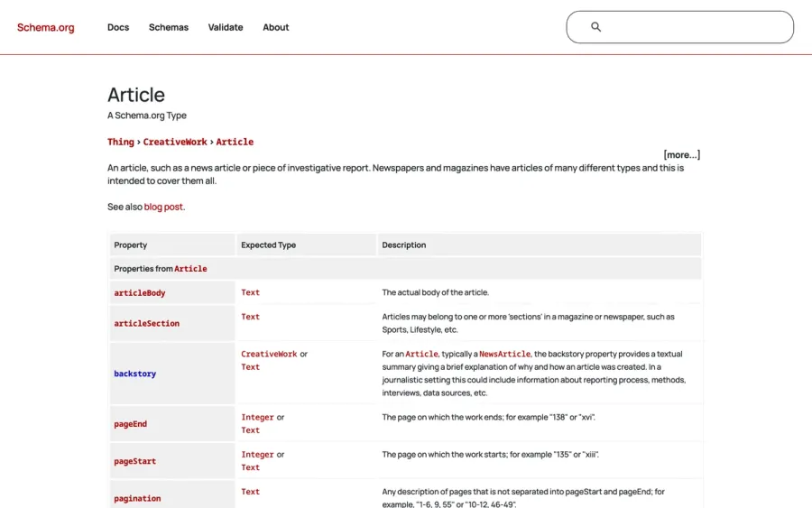Go to the Schema.org home logo

[46, 27]
